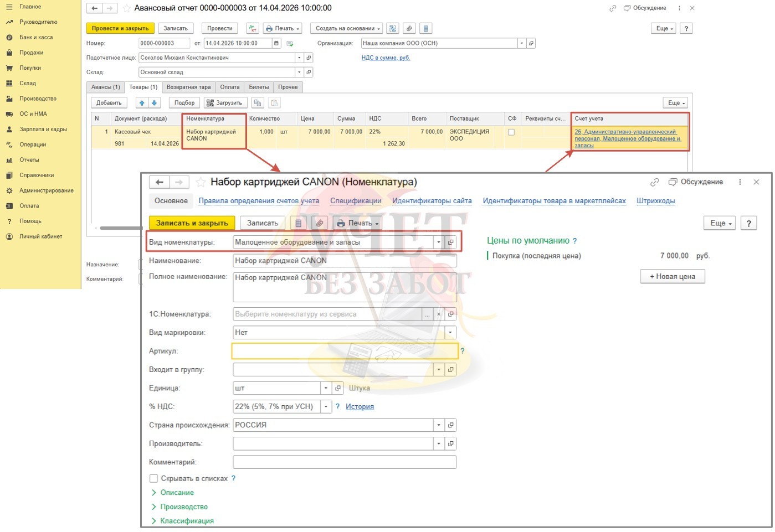
Task: Expand the Классификация section
Action: tap(187, 521)
